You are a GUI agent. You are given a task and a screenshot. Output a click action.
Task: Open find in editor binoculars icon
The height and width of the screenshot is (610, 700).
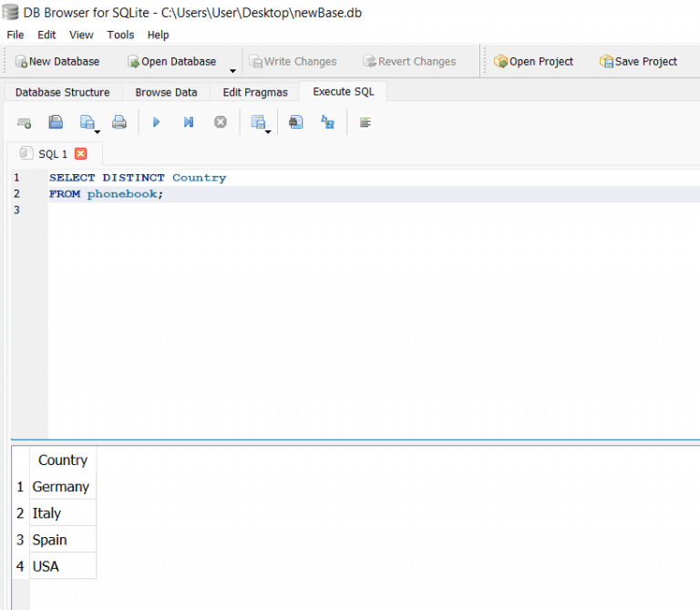pos(295,122)
